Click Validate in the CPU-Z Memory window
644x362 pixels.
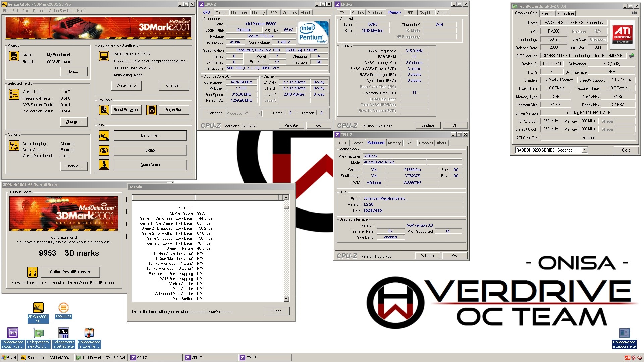(428, 125)
